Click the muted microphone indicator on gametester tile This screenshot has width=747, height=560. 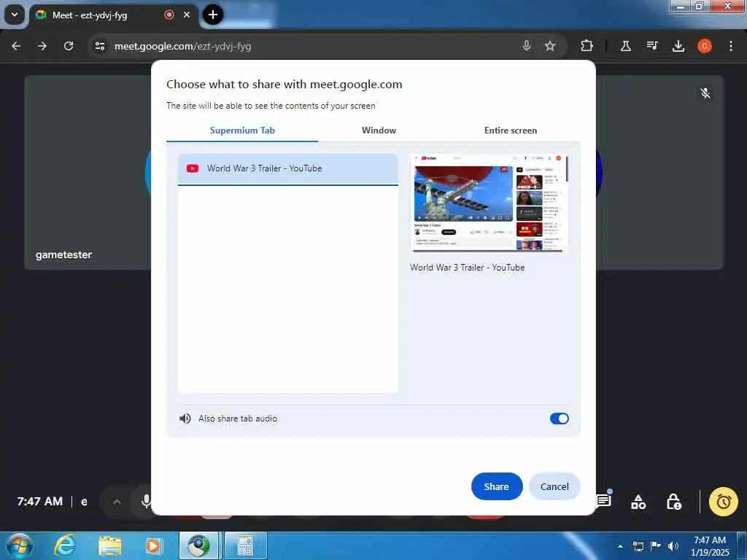pos(705,93)
